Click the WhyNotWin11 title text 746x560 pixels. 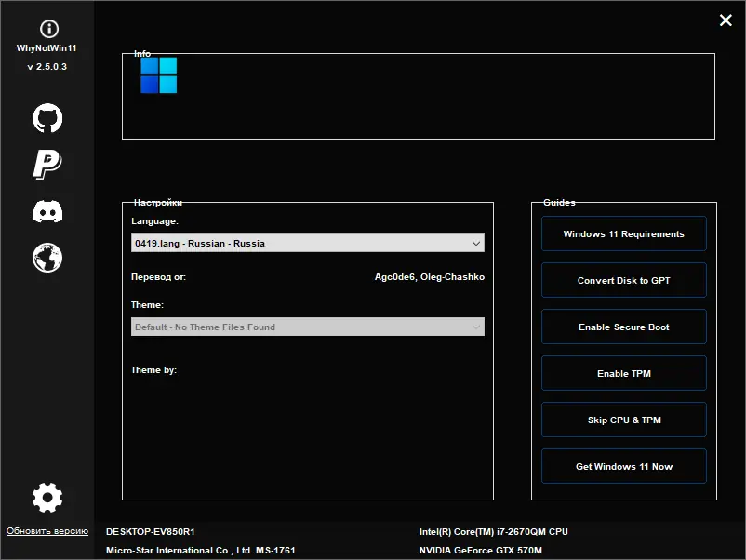47,48
